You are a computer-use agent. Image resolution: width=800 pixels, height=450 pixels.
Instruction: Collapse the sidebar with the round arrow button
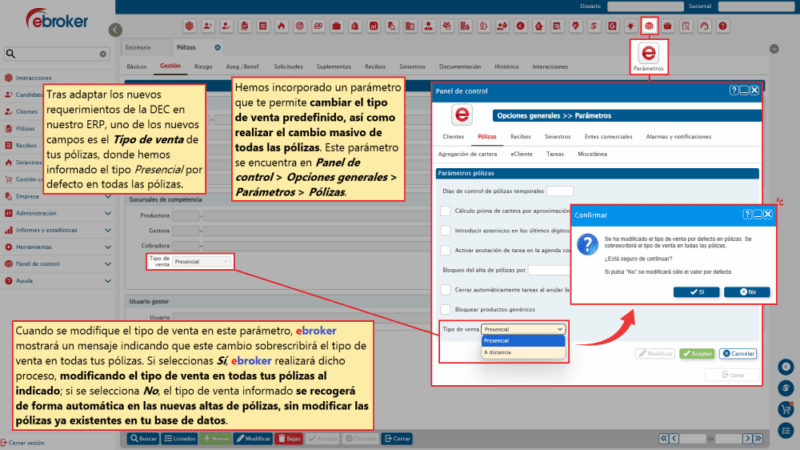[115, 30]
